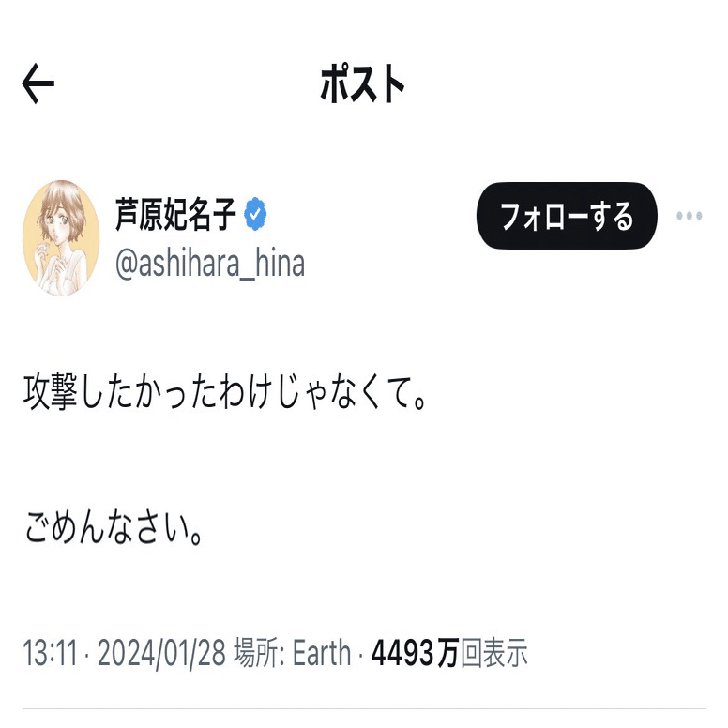The image size is (728, 728).
Task: Click the 回表示 views label
Action: [494, 653]
